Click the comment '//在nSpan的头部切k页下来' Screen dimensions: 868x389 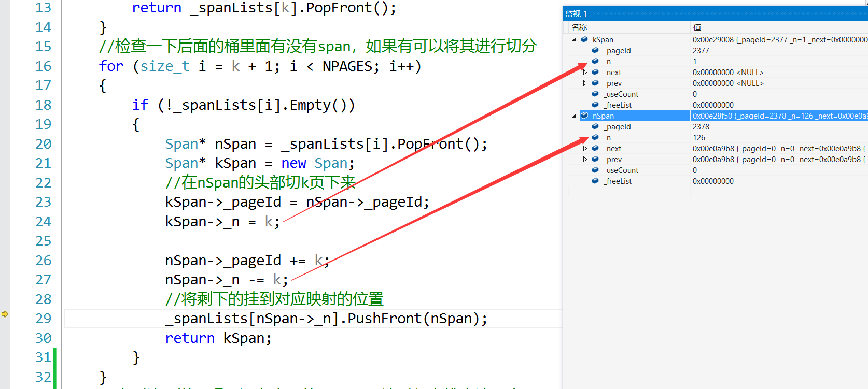260,182
